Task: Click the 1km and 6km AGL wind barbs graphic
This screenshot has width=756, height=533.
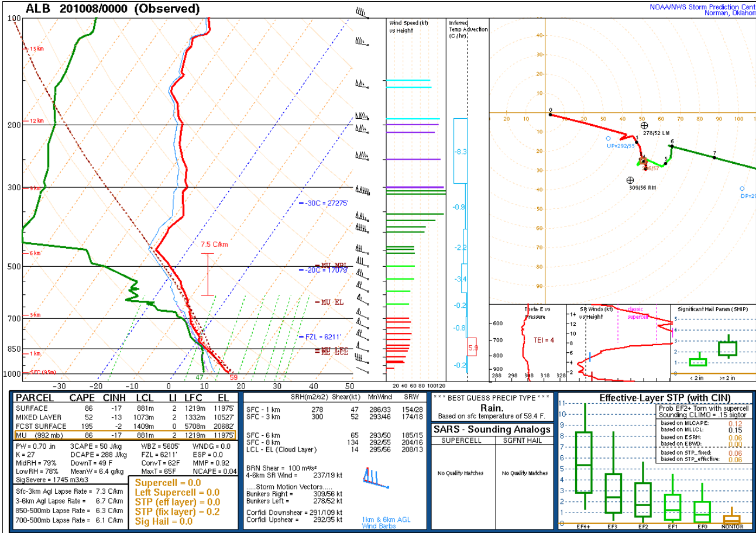Action: tap(375, 477)
